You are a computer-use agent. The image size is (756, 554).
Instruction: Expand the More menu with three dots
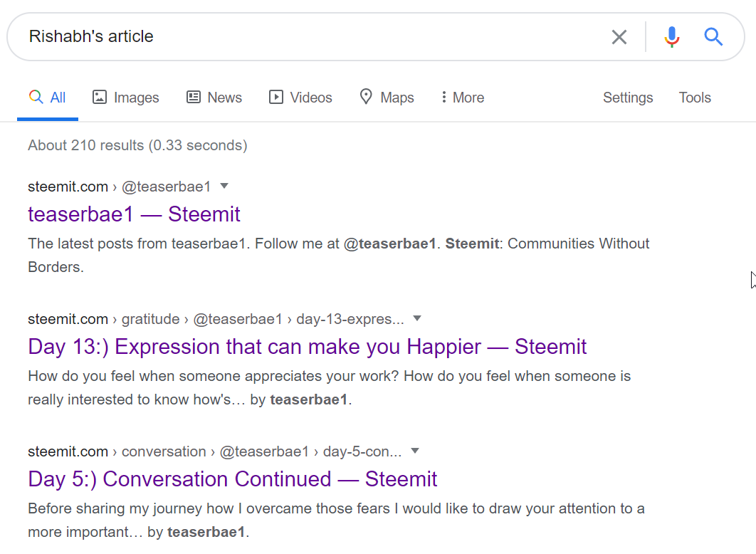pyautogui.click(x=462, y=98)
